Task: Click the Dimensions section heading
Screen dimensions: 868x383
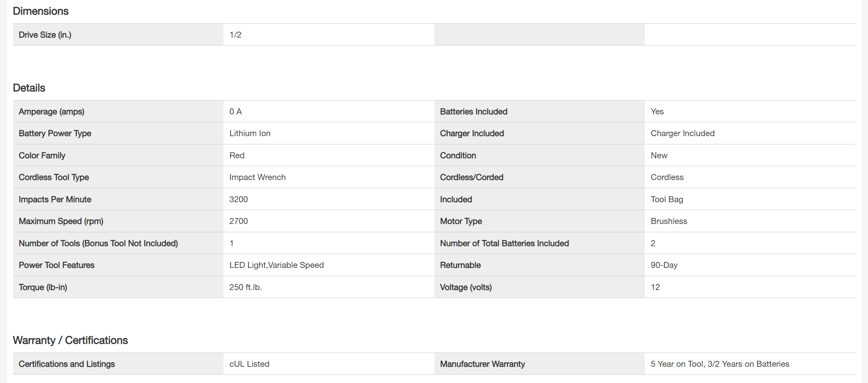Action: point(41,11)
